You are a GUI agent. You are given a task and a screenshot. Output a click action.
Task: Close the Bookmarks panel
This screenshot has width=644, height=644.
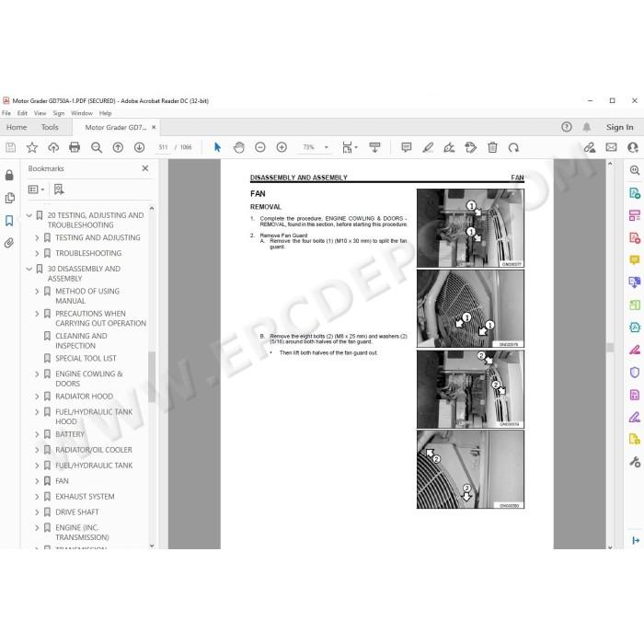(x=145, y=168)
